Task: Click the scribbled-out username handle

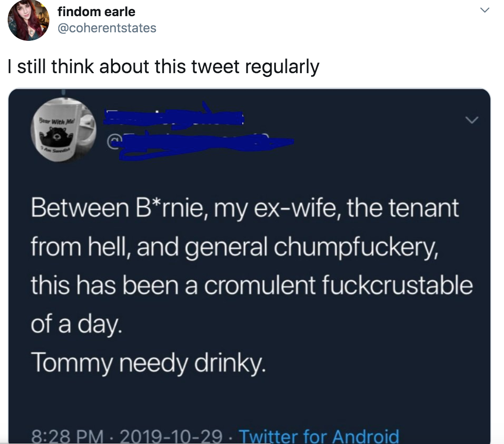Action: [204, 144]
